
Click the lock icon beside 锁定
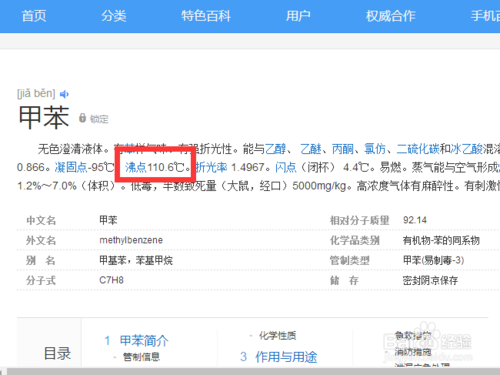point(82,118)
